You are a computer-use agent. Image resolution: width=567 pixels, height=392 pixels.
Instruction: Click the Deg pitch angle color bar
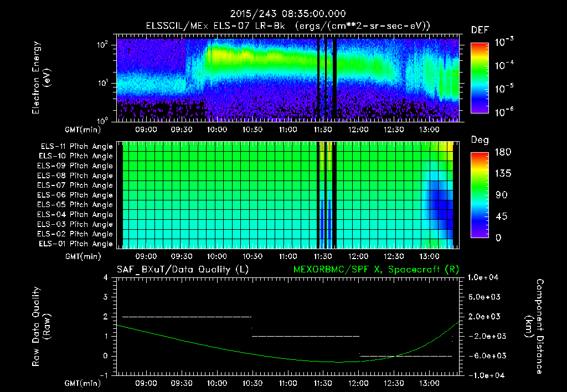pyautogui.click(x=480, y=195)
